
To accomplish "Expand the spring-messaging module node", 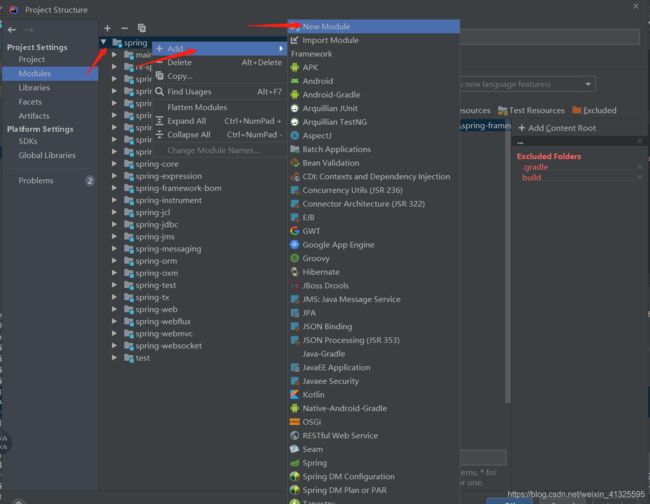I will point(114,249).
